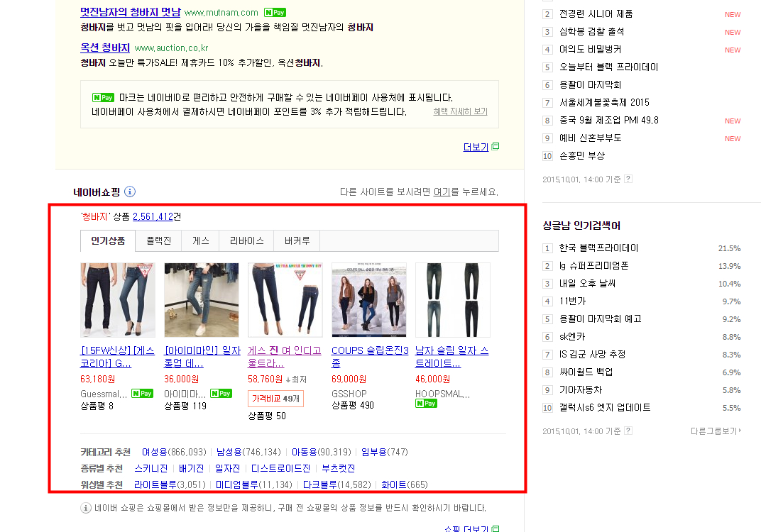
Task: Choose the 미디엄블루 washing link
Action: click(x=237, y=484)
